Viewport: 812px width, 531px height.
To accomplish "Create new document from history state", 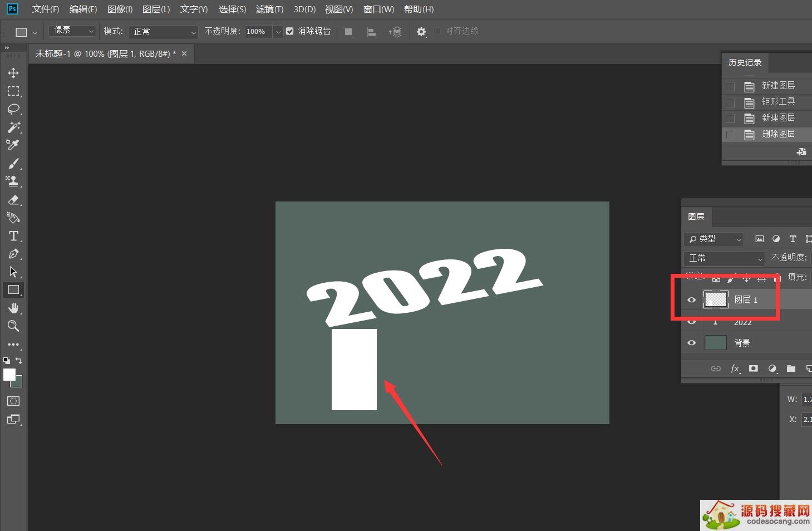I will 801,151.
